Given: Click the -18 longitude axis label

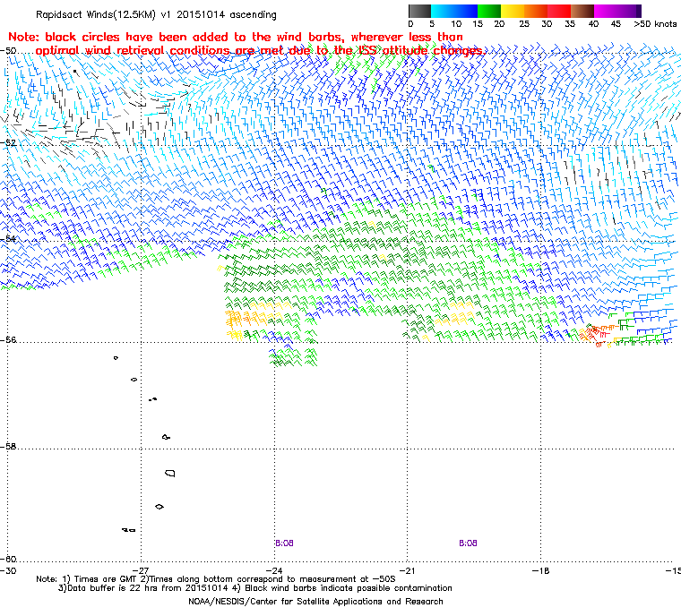Looking at the screenshot, I should click(540, 570).
